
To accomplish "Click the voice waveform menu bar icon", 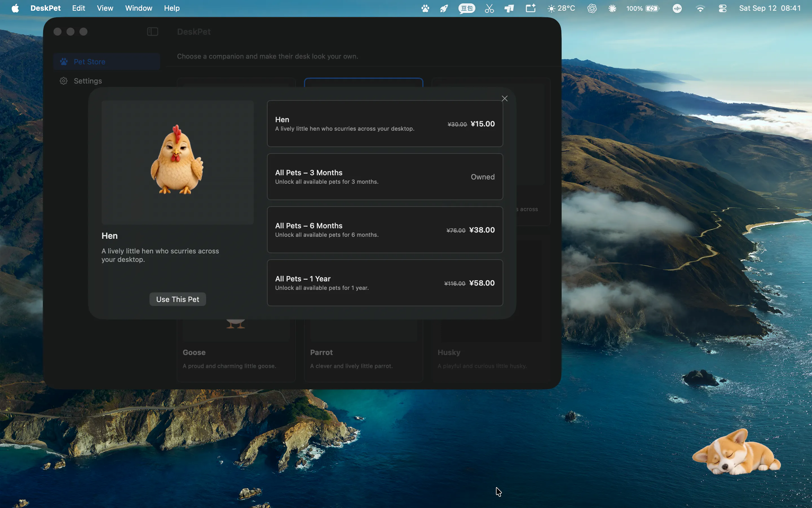I will pyautogui.click(x=677, y=8).
